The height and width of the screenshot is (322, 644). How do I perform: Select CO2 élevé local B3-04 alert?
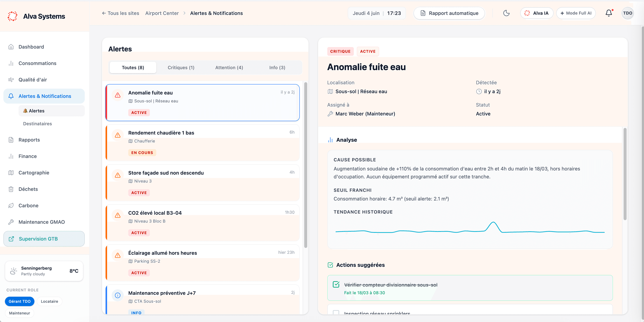pyautogui.click(x=202, y=223)
